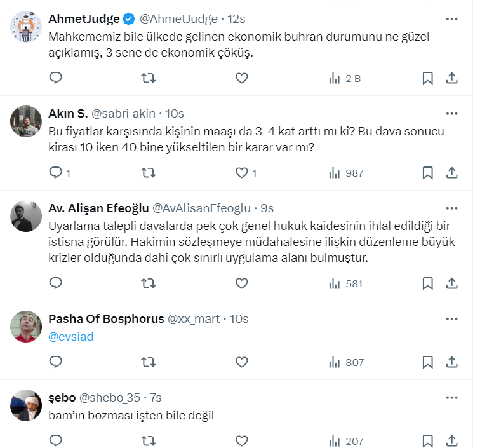
Task: Click the @evsiad mention link
Action: (x=71, y=337)
